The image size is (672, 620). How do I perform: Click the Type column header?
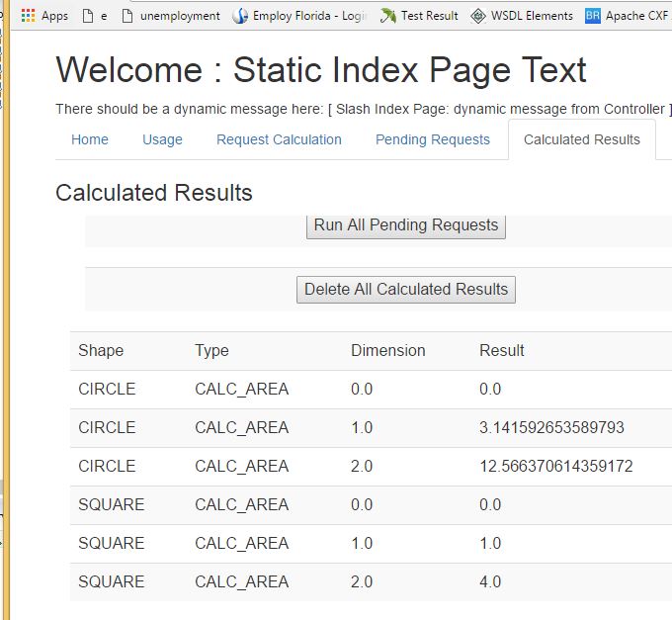(211, 350)
